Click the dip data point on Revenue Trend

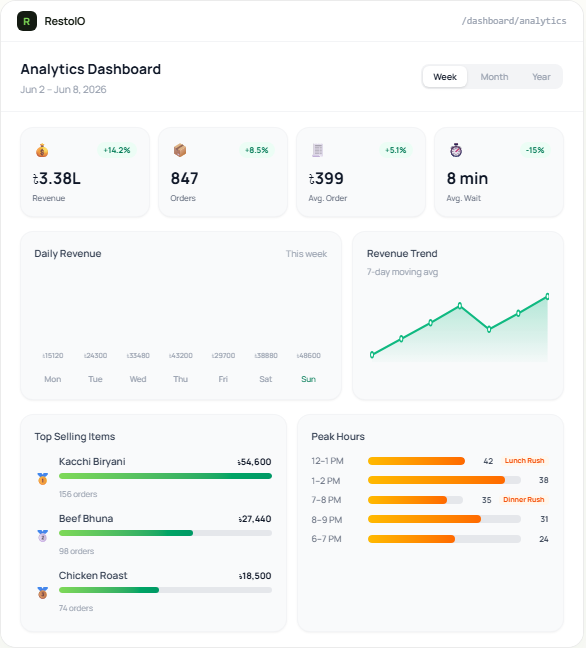coord(489,329)
